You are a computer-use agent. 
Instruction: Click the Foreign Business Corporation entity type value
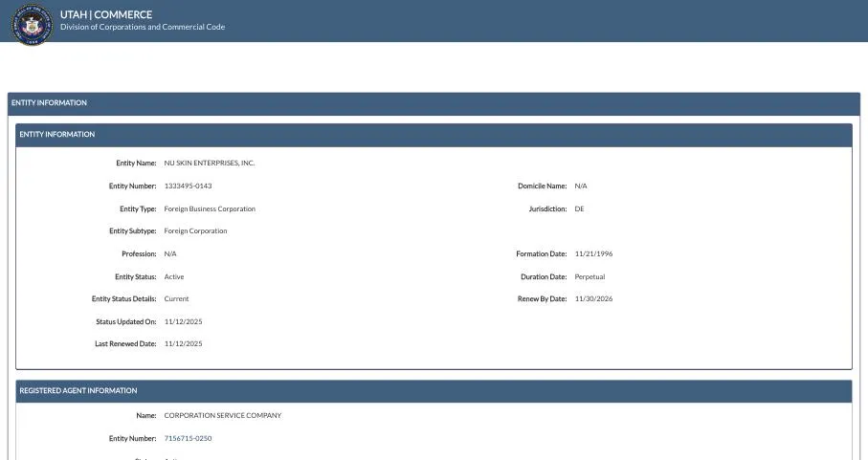(210, 209)
